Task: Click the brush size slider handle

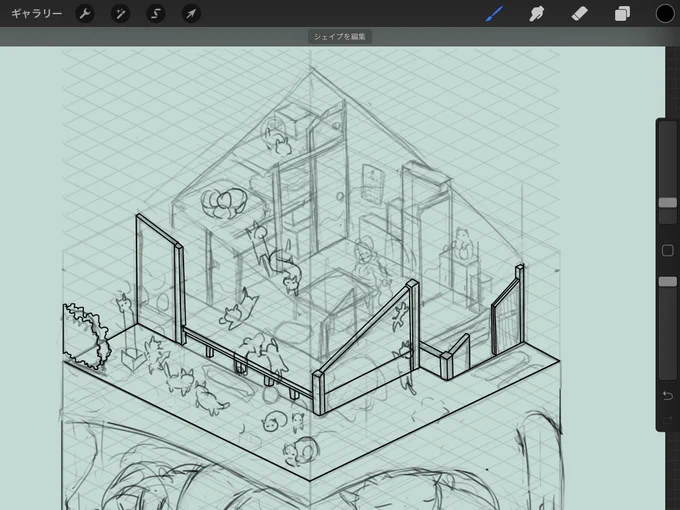Action: click(x=667, y=203)
